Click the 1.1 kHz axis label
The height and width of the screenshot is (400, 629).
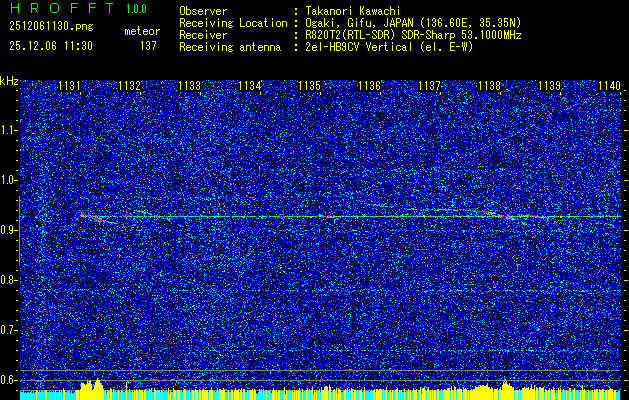point(8,130)
